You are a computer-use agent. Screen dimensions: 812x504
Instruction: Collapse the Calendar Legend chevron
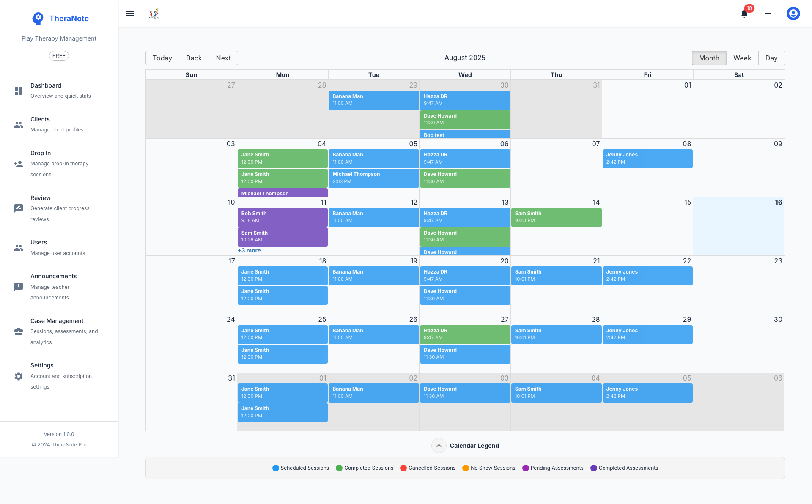tap(439, 446)
